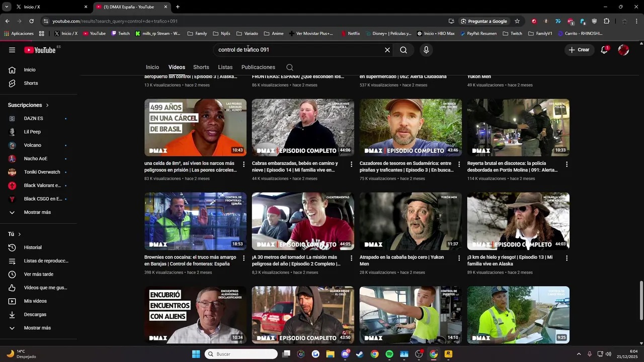Viewport: 644px width, 362px height.
Task: Open a new browser tab with the plus button
Action: [178, 7]
